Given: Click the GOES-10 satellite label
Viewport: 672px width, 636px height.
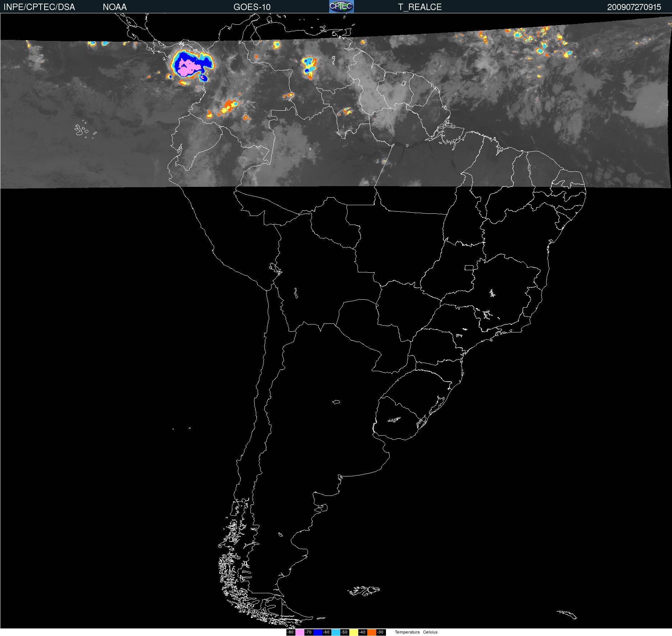Looking at the screenshot, I should [252, 7].
